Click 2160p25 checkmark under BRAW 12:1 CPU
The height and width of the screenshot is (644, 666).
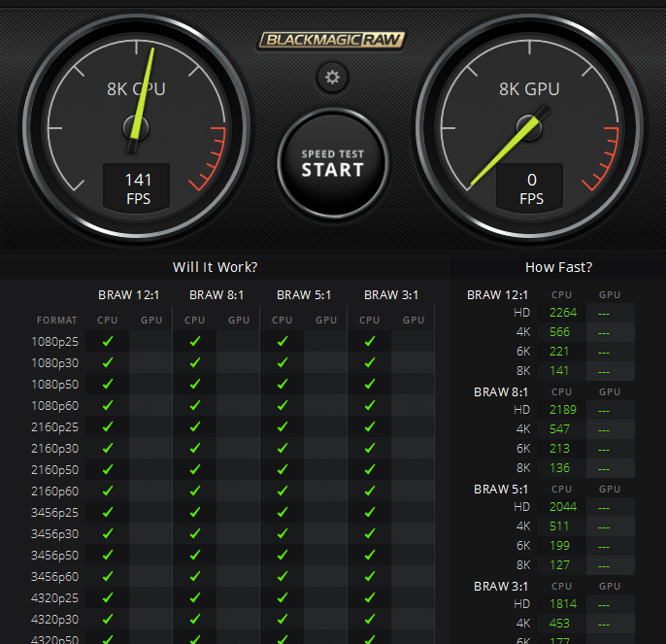108,426
